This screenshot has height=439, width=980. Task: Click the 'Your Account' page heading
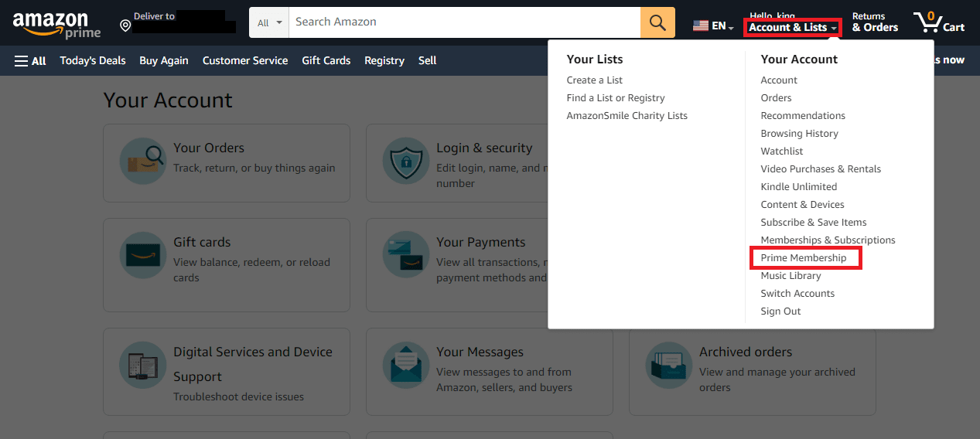coord(168,100)
